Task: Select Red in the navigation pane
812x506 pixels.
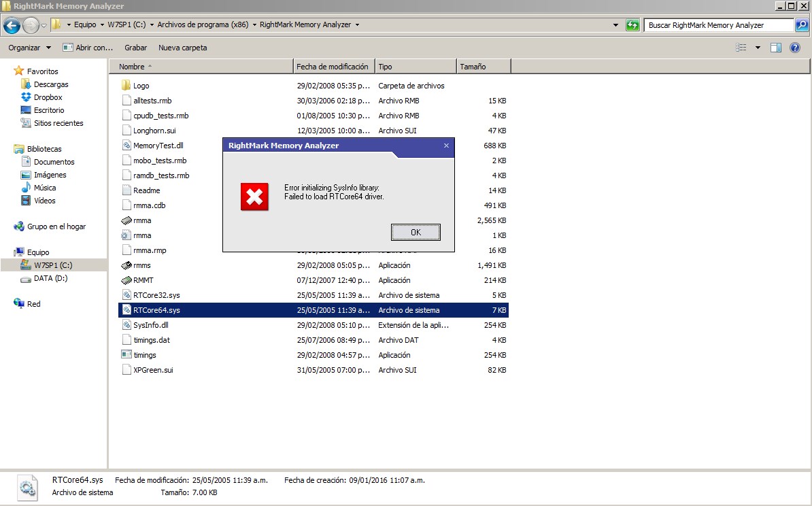Action: 33,304
